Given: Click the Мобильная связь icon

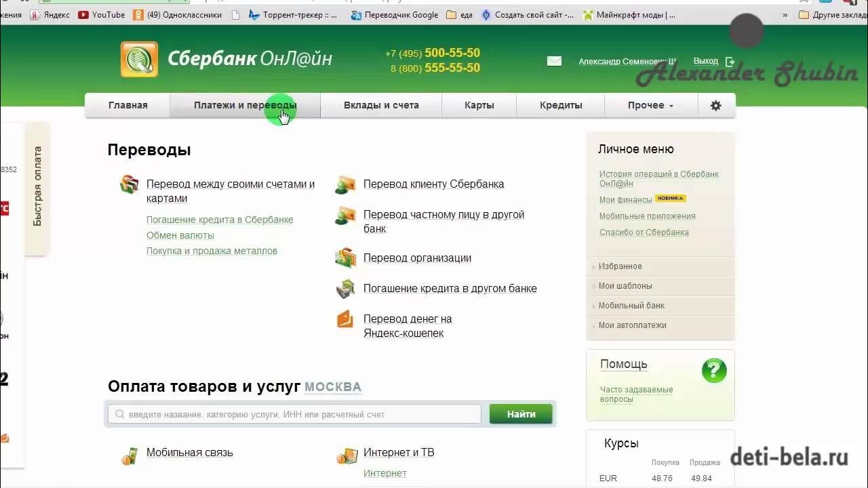Looking at the screenshot, I should 130,456.
